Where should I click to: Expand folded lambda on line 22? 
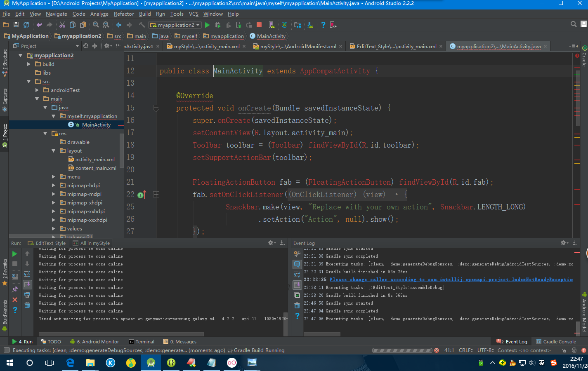[x=156, y=195]
